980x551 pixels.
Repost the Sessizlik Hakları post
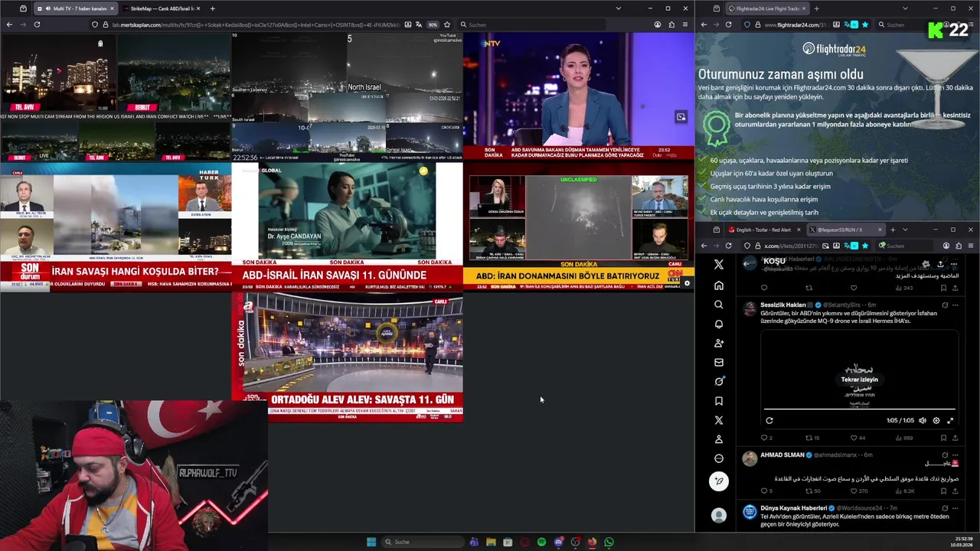[812, 438]
